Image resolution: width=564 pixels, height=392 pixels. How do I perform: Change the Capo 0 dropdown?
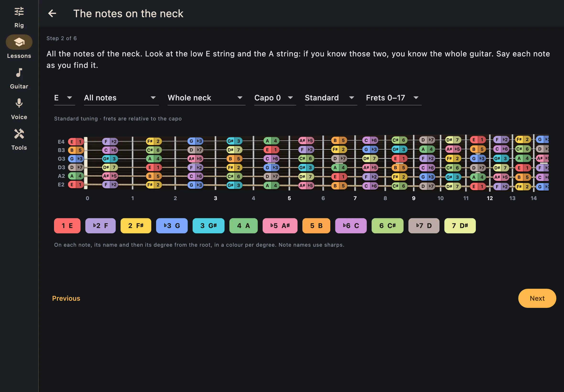[275, 98]
